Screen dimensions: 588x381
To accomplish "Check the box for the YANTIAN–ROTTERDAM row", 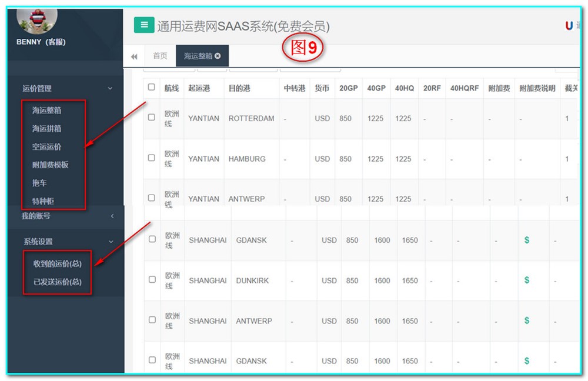I will (x=152, y=118).
